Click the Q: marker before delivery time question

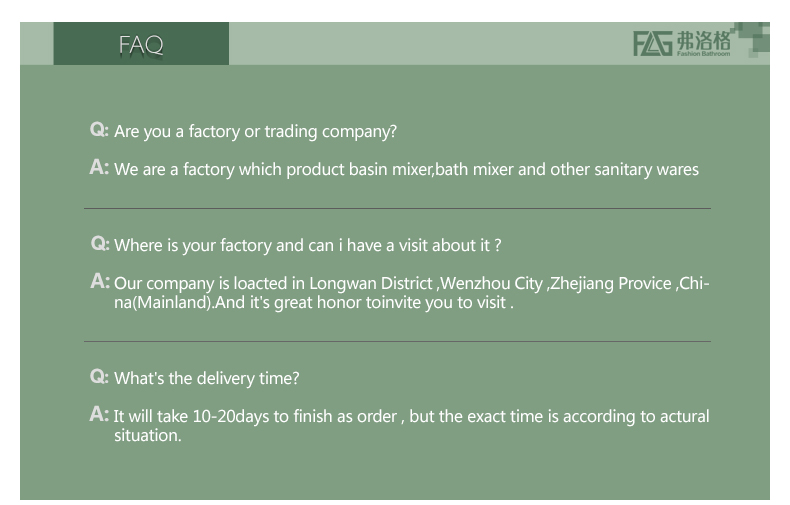(x=99, y=377)
